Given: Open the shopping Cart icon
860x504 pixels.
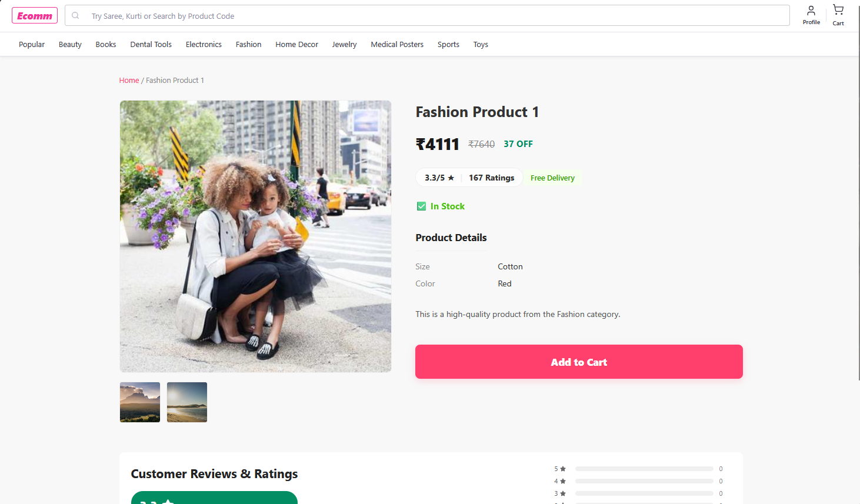Looking at the screenshot, I should pos(838,15).
